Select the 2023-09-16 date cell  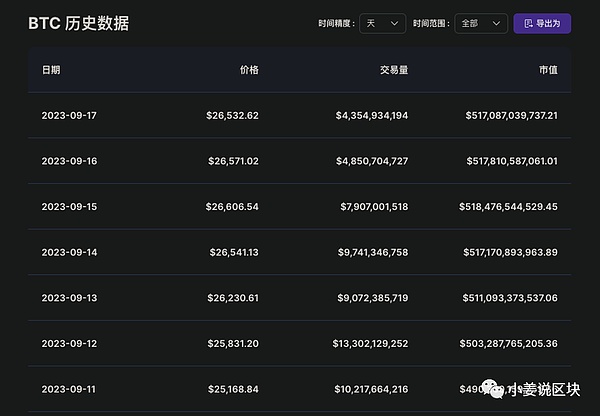pos(69,161)
